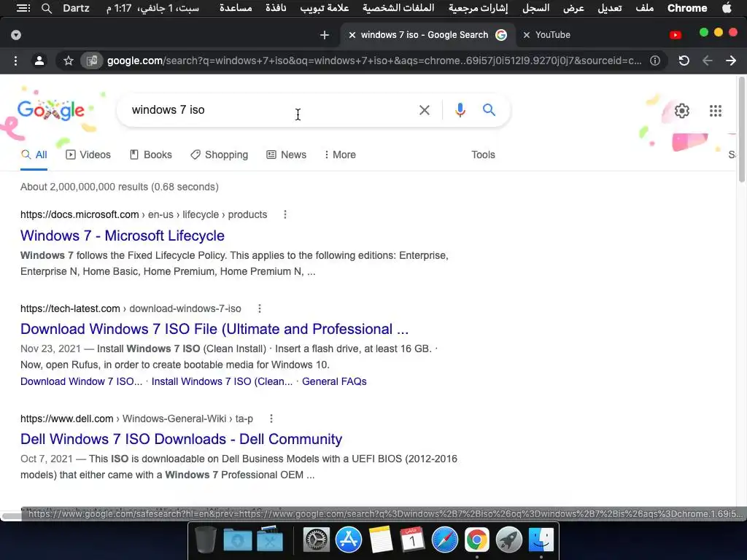This screenshot has height=560, width=747.
Task: Go forward with the right arrow button
Action: 731,61
